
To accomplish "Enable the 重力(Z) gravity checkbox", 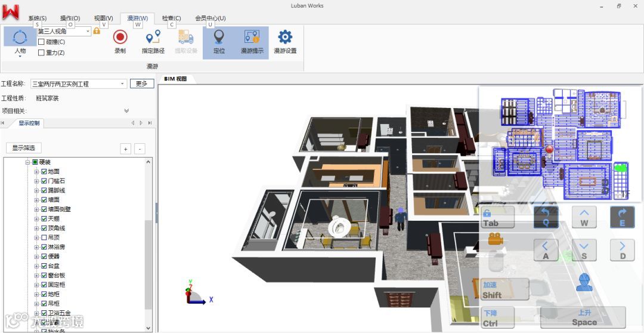I will pos(41,53).
